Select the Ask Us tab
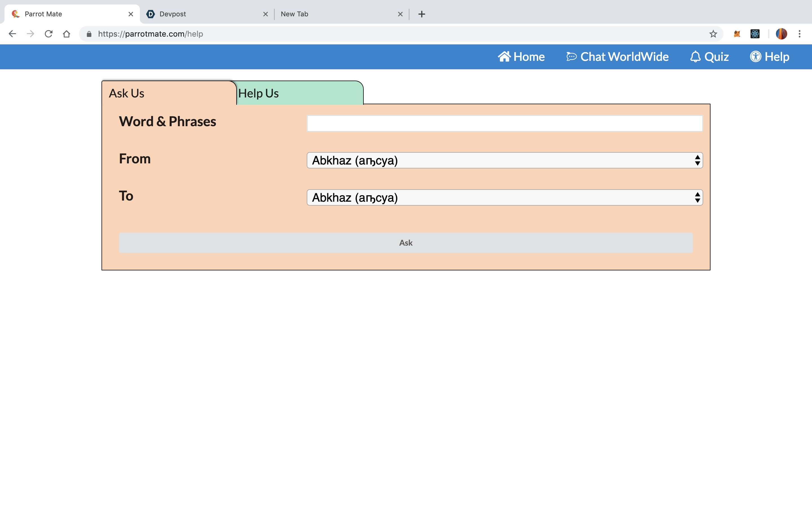The width and height of the screenshot is (812, 507). pyautogui.click(x=168, y=93)
